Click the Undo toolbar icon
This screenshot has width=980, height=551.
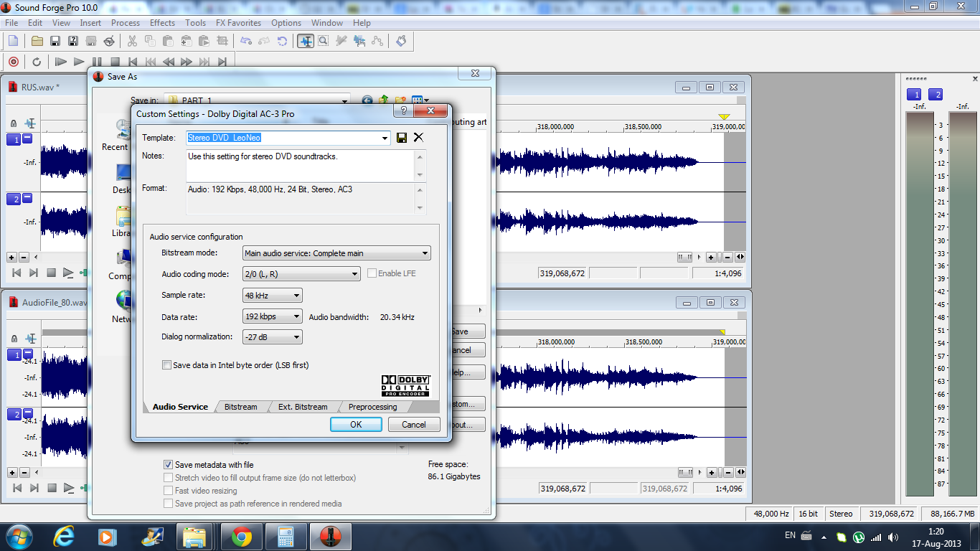click(x=247, y=41)
